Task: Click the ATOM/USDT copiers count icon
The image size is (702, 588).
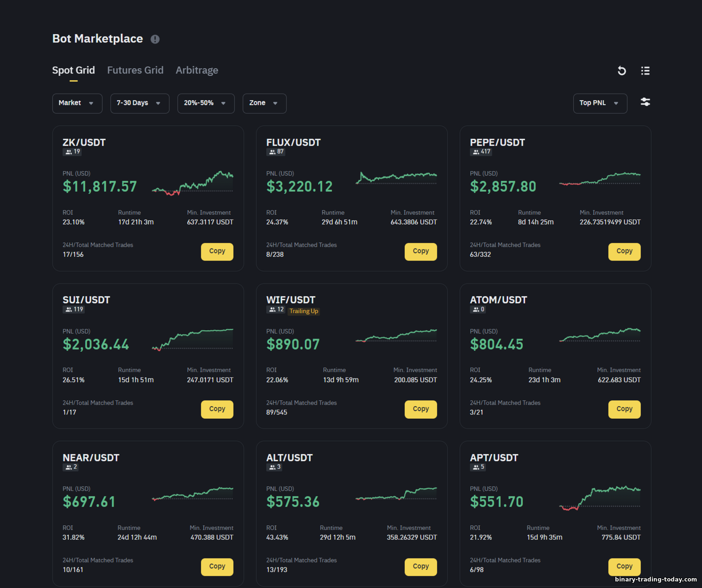Action: tap(476, 310)
